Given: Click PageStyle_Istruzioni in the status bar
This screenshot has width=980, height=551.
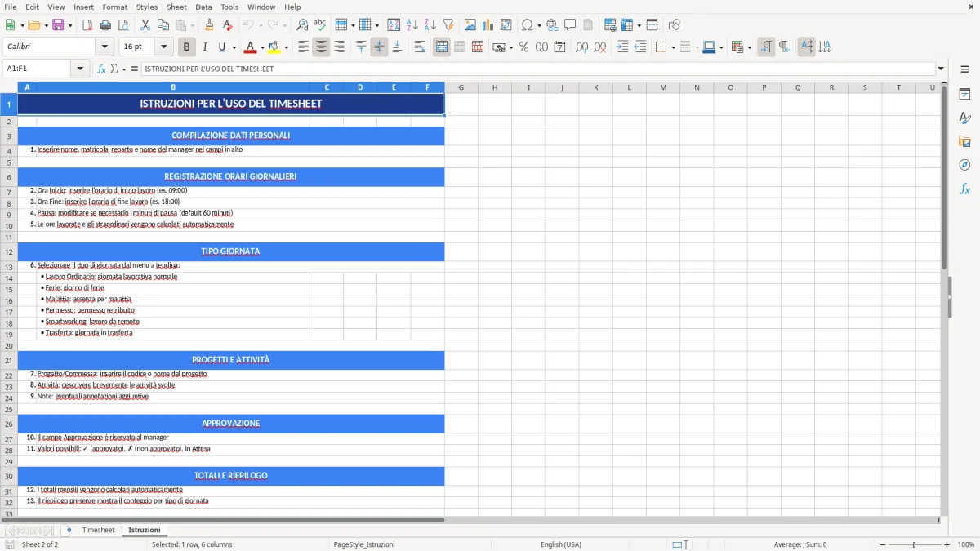Looking at the screenshot, I should point(363,544).
